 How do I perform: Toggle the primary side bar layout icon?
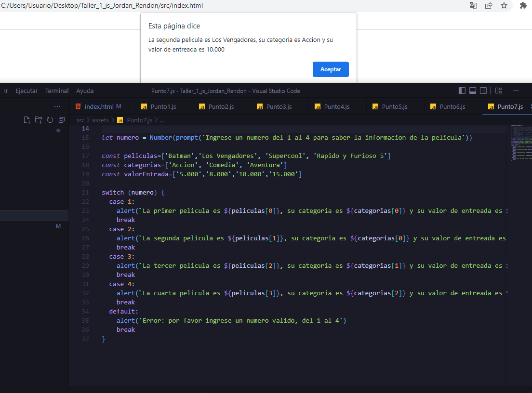click(x=462, y=91)
